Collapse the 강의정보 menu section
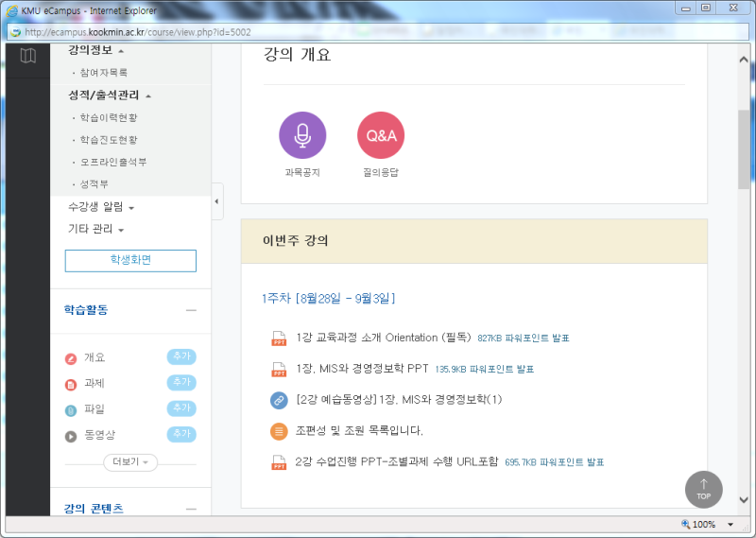 coord(96,50)
